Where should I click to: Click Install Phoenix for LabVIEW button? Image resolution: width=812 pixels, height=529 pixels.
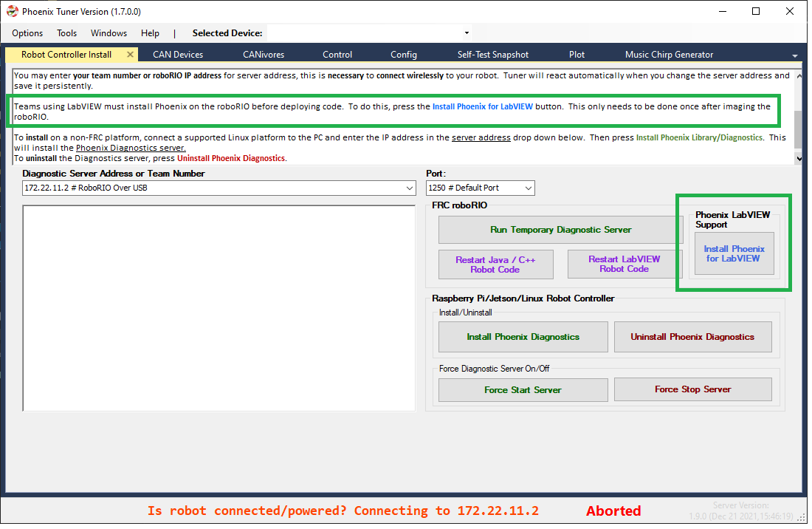point(734,253)
